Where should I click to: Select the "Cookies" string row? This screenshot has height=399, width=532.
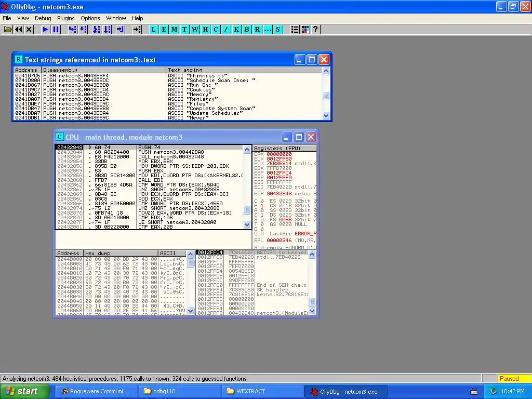click(168, 89)
